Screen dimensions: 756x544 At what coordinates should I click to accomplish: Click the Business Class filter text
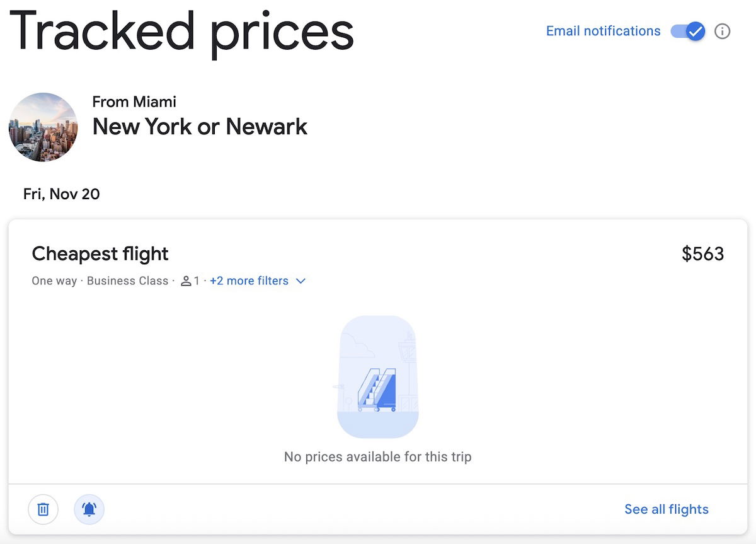pos(127,281)
